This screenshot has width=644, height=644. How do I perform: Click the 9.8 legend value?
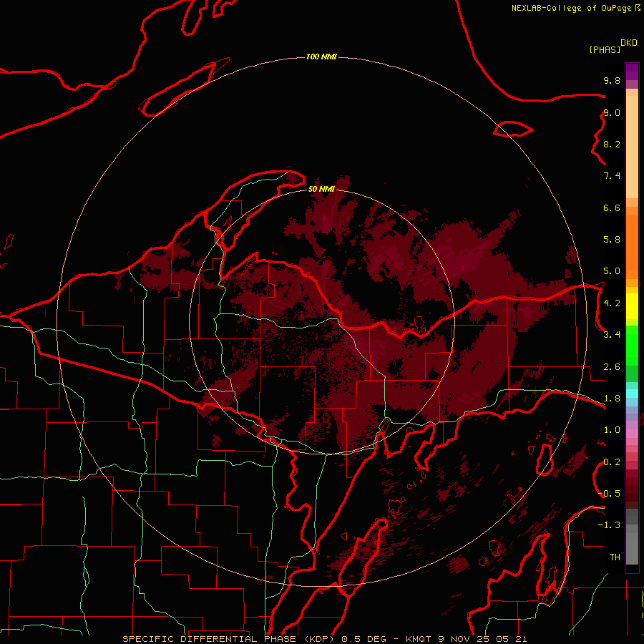tap(612, 80)
